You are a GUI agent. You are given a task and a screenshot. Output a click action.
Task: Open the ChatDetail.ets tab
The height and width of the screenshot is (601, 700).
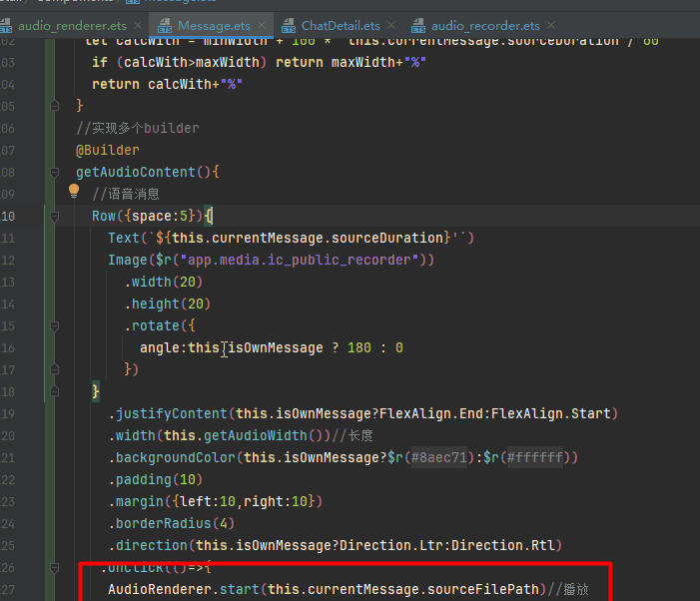(x=341, y=26)
